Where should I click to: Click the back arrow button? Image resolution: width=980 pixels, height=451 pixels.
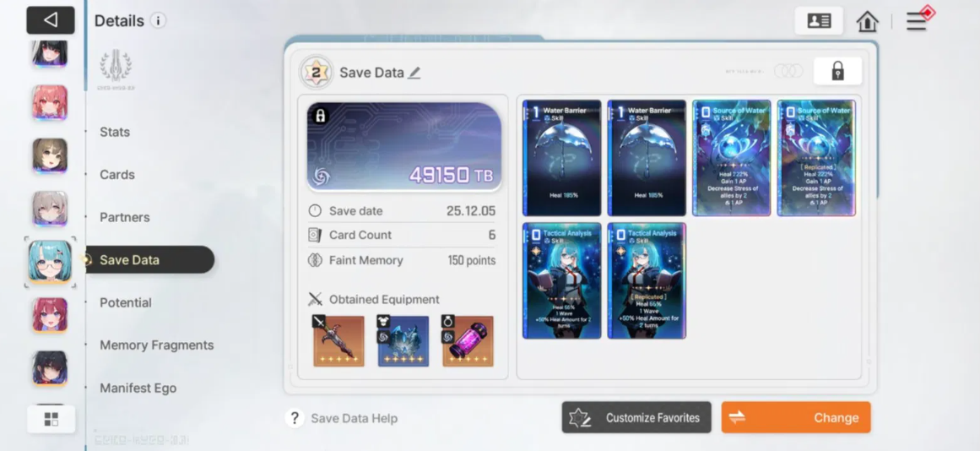[51, 20]
